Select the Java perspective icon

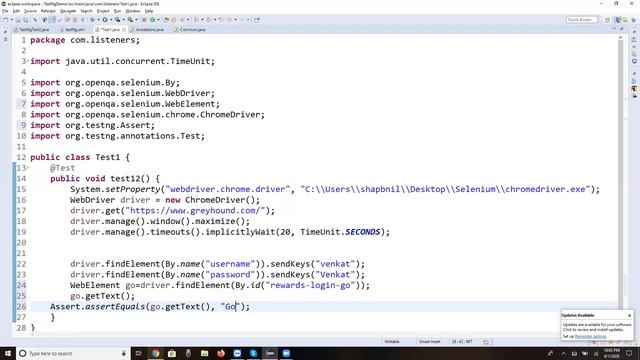618,20
